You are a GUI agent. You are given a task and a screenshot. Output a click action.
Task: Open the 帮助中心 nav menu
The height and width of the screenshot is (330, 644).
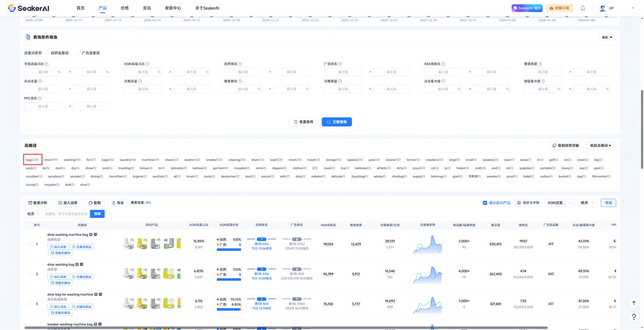click(x=173, y=8)
